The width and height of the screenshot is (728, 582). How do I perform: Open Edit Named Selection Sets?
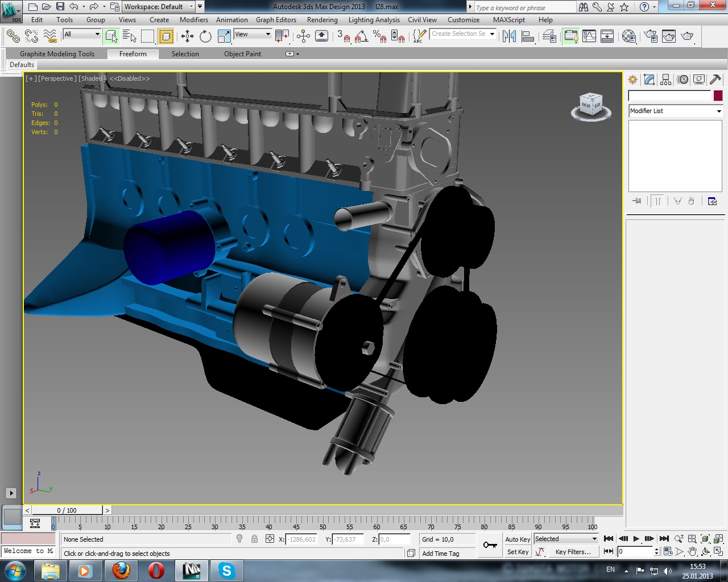[419, 36]
